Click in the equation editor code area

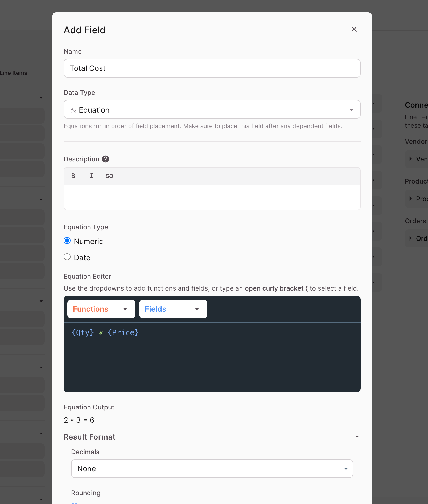point(212,357)
